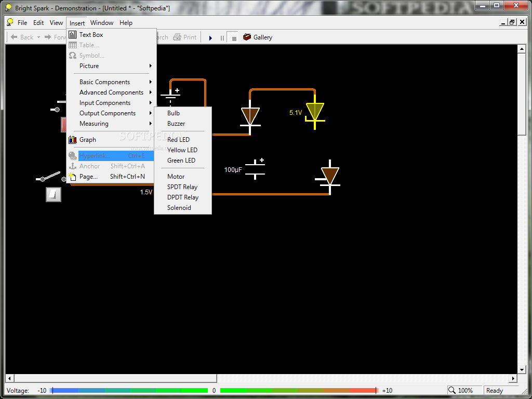Click the Back navigation arrow

coord(14,37)
